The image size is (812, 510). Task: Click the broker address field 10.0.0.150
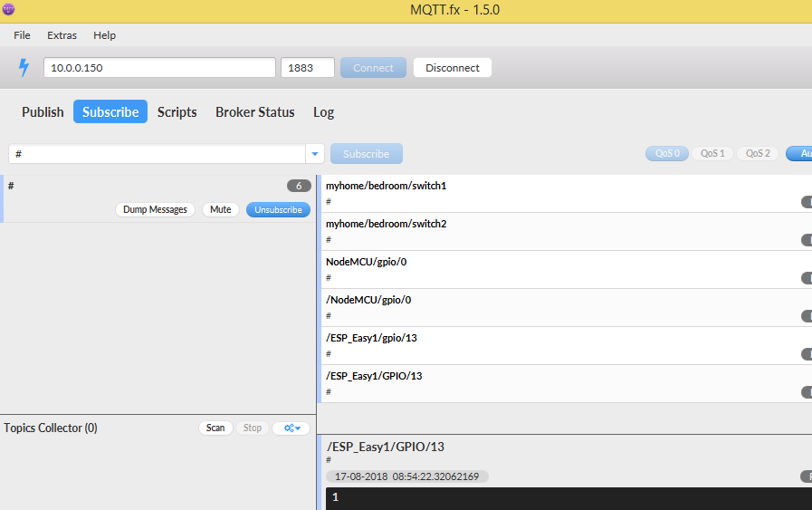tap(159, 68)
